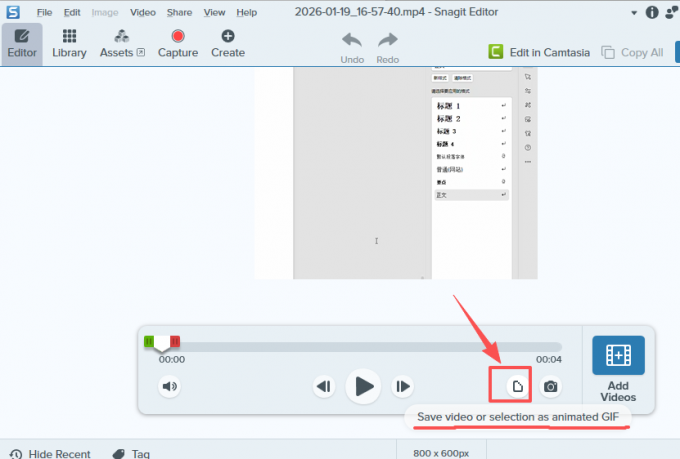Click the white playhead marker

click(162, 344)
